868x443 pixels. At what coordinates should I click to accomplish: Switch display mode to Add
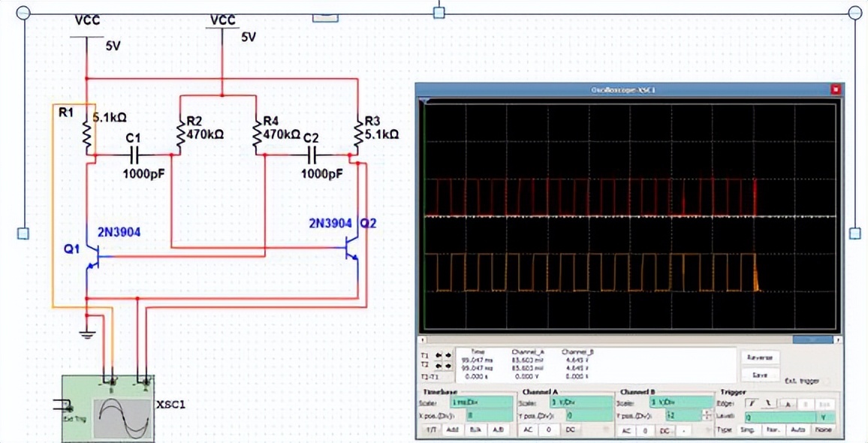453,429
